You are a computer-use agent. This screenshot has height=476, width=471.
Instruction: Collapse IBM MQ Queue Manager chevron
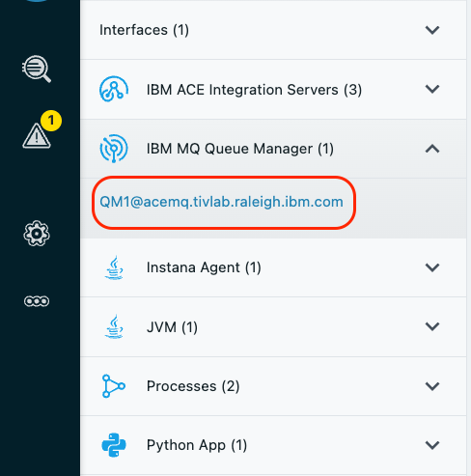(x=432, y=149)
